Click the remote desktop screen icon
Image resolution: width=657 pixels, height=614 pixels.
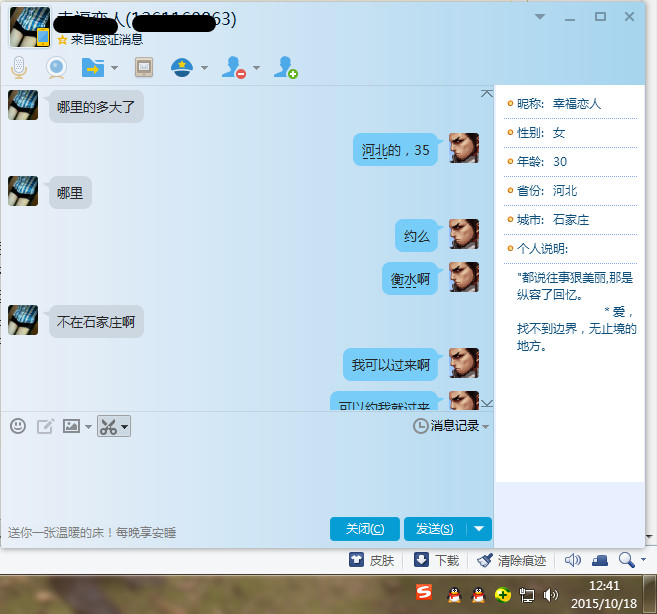[x=144, y=67]
